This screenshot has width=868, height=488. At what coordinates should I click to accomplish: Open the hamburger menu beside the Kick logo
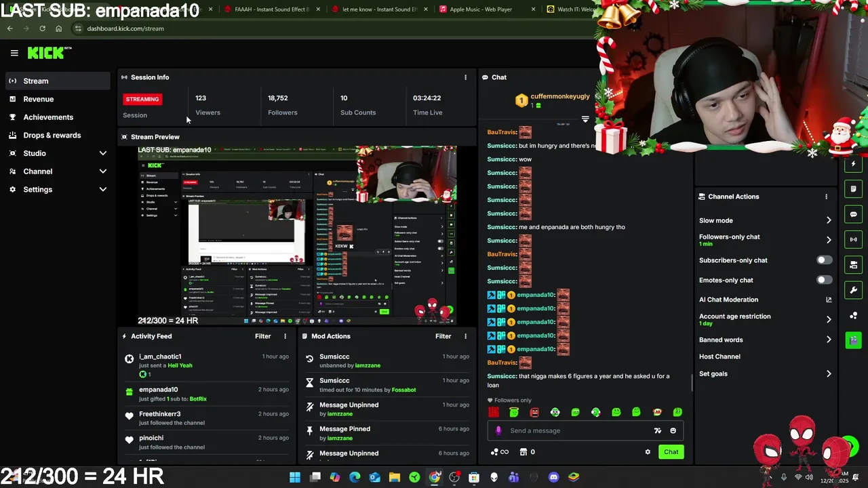click(x=14, y=53)
